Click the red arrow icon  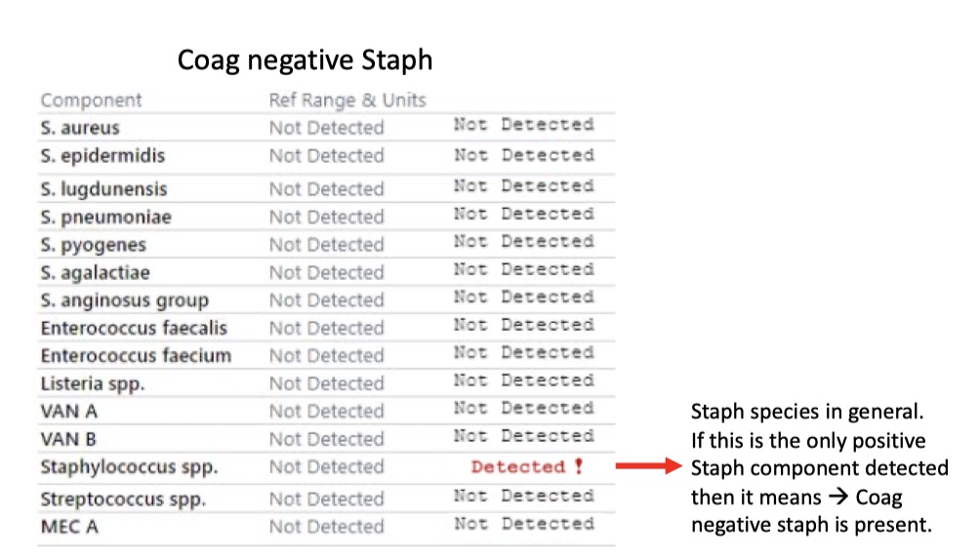[x=649, y=465]
